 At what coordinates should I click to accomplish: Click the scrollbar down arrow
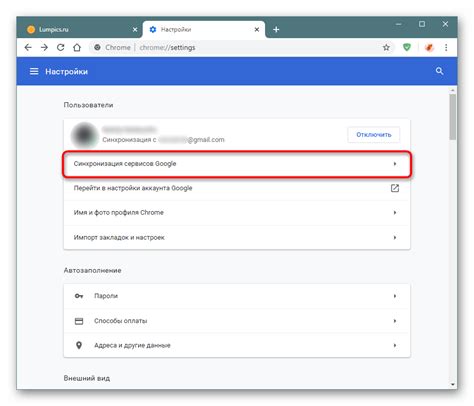click(452, 385)
